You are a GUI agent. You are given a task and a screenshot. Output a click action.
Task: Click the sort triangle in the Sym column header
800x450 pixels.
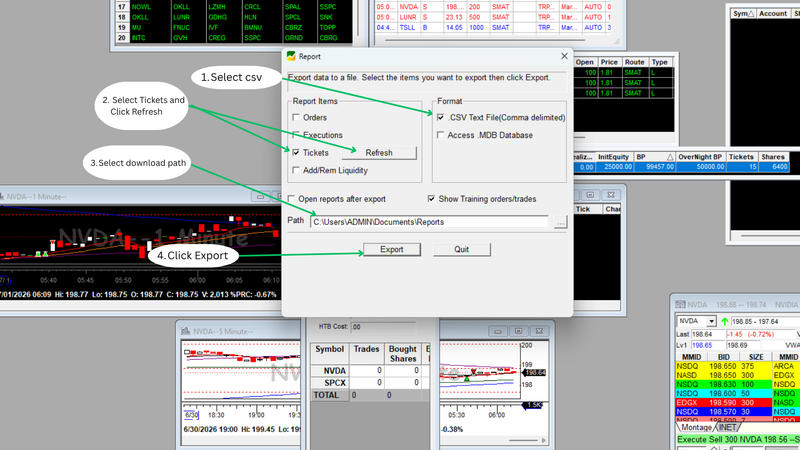pyautogui.click(x=751, y=14)
